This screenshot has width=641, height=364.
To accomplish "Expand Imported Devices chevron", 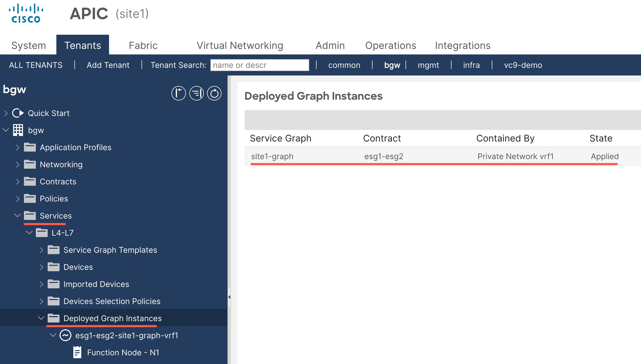I will click(41, 284).
